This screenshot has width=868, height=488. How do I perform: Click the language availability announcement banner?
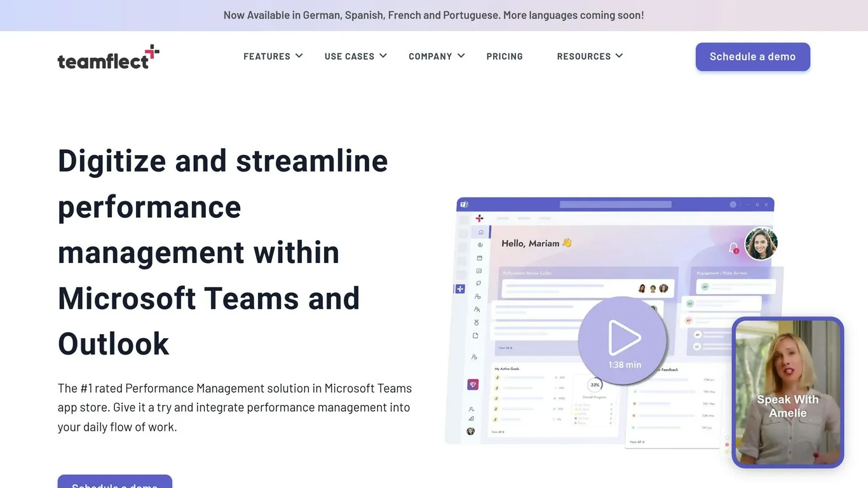pos(434,15)
